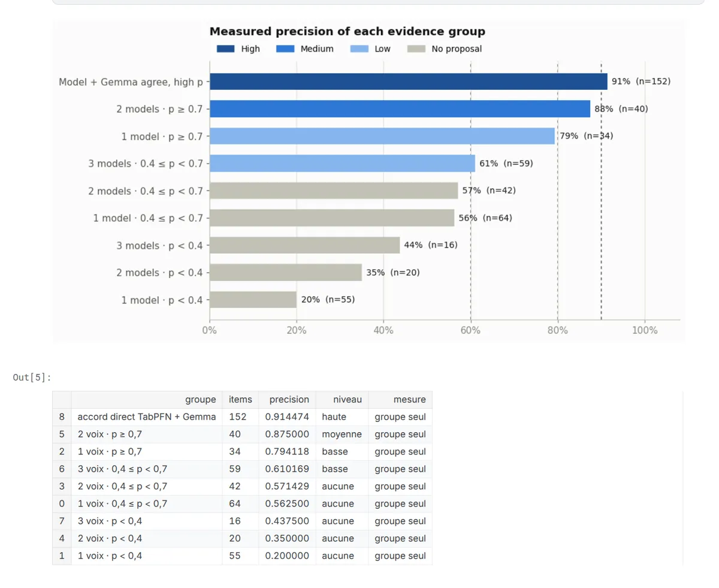Click the light blue Low legend swatch
The height and width of the screenshot is (588, 719).
point(359,49)
